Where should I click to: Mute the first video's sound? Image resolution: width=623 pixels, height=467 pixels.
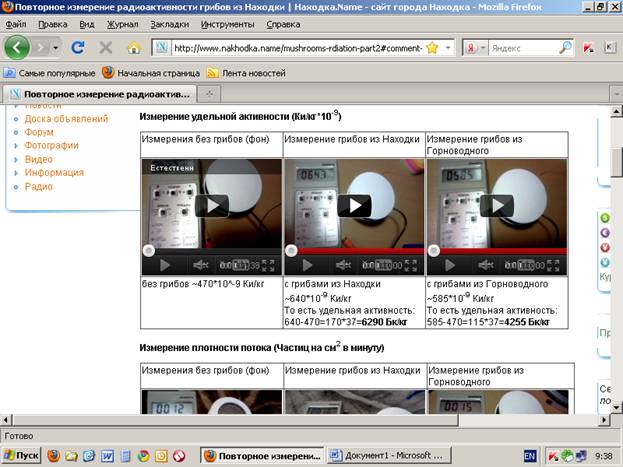click(200, 265)
